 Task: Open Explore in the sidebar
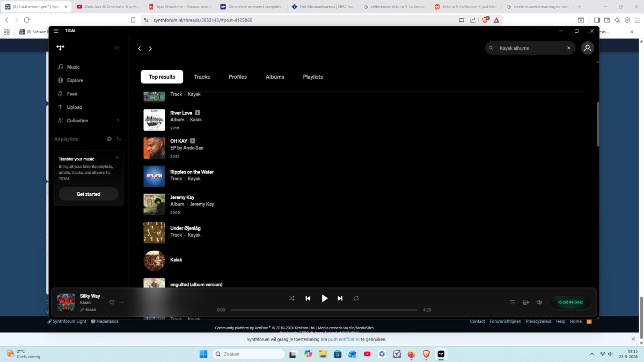point(75,80)
